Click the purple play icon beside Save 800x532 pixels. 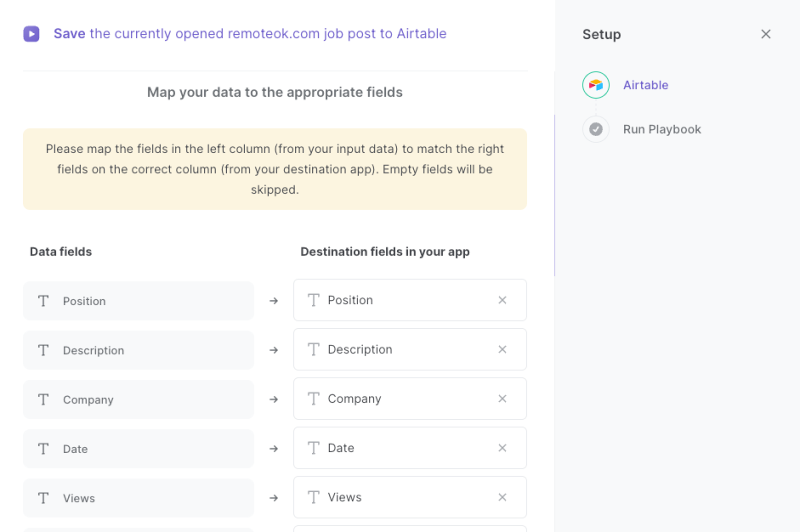click(31, 34)
